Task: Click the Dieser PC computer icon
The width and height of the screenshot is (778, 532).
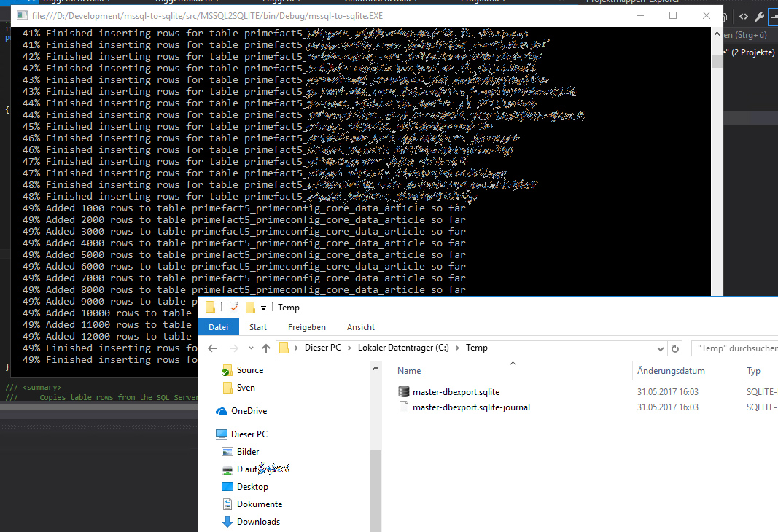Action: click(x=222, y=434)
